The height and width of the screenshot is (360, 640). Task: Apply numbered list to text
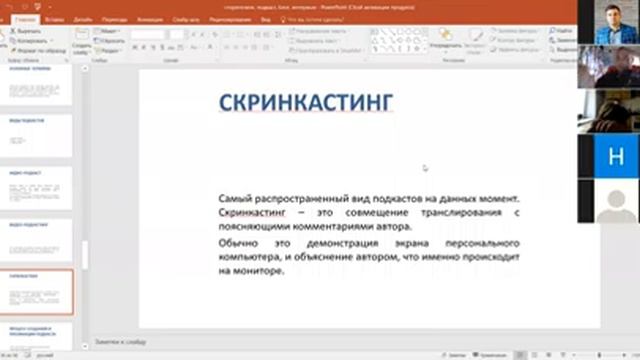[241, 36]
